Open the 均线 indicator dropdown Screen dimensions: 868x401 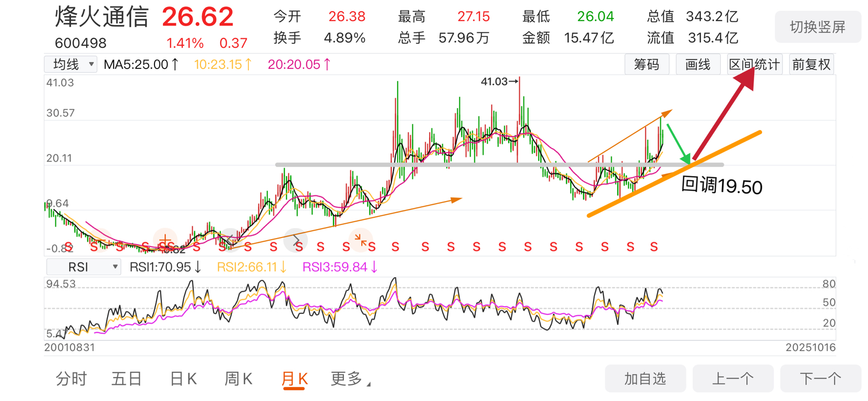point(70,64)
